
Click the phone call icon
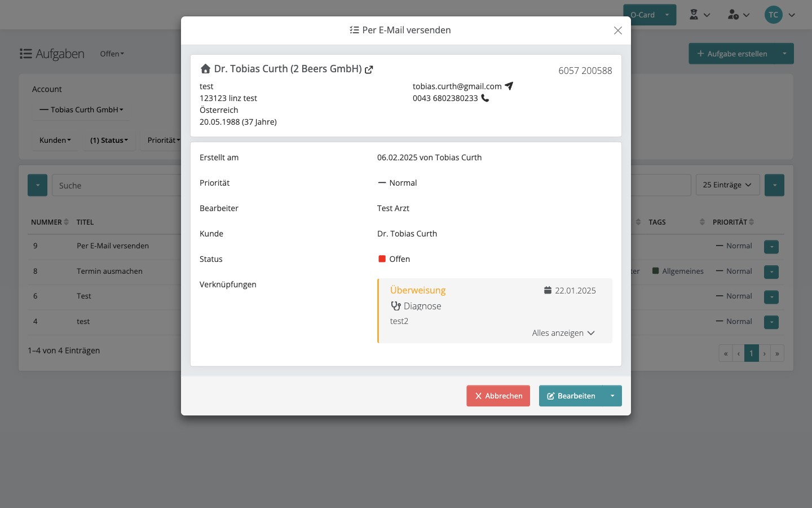485,98
